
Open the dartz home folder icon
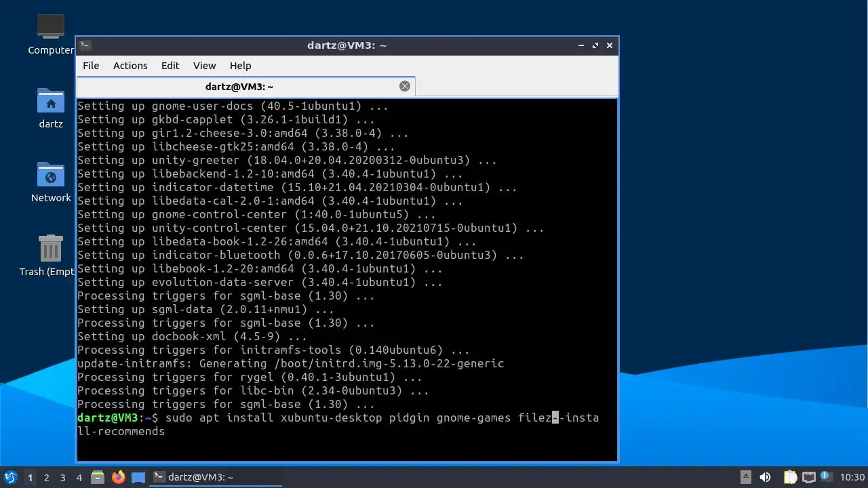51,108
